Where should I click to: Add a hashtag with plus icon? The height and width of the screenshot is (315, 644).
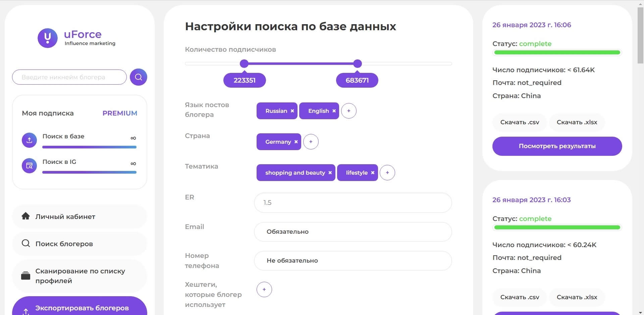(x=264, y=289)
